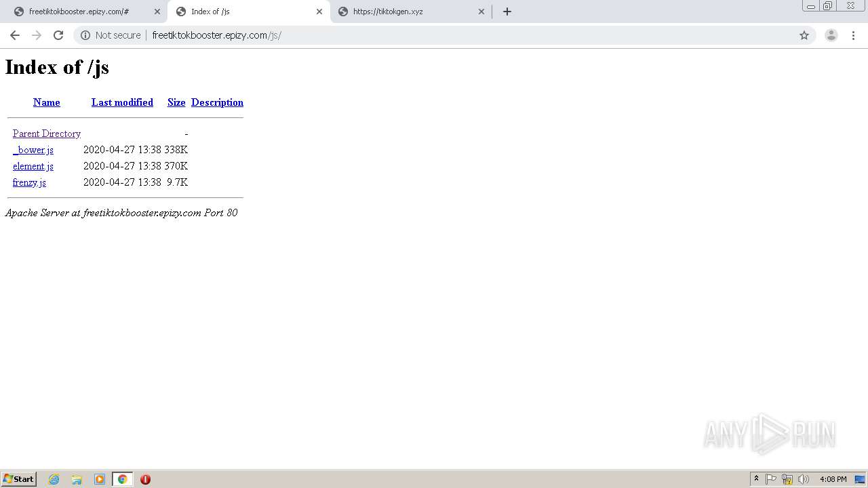Go back using the browser back arrow
Viewport: 868px width, 488px height.
click(15, 35)
